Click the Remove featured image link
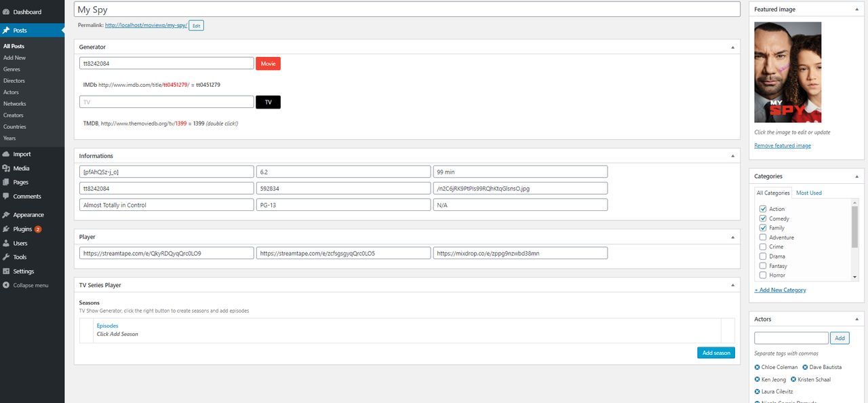The image size is (868, 403). [783, 146]
